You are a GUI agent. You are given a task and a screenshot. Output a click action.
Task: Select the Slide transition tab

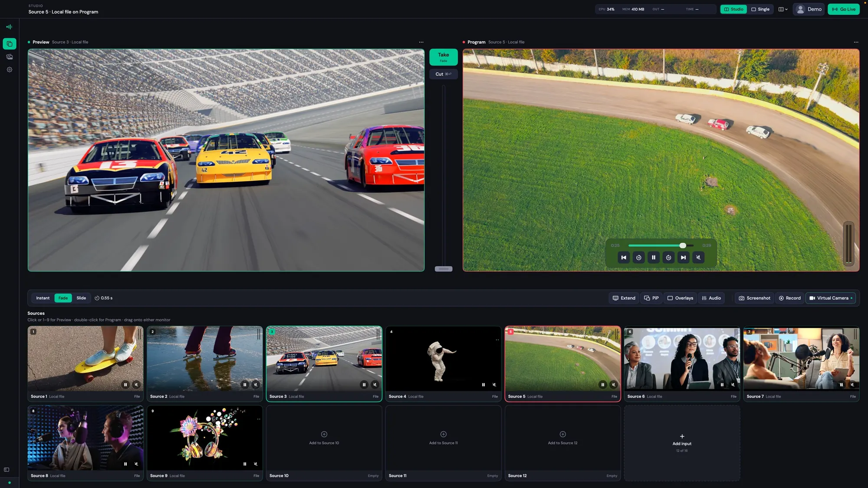tap(81, 298)
